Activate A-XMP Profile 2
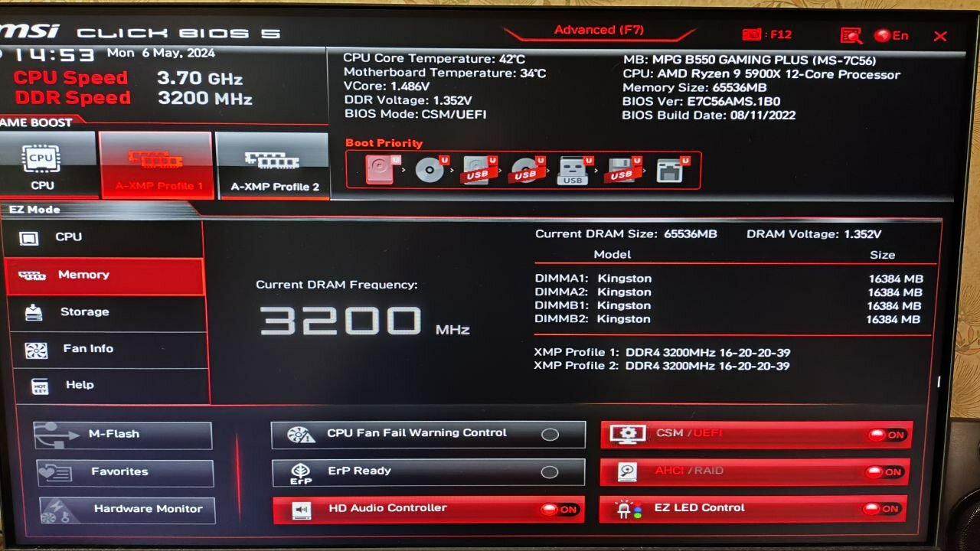 pyautogui.click(x=273, y=165)
